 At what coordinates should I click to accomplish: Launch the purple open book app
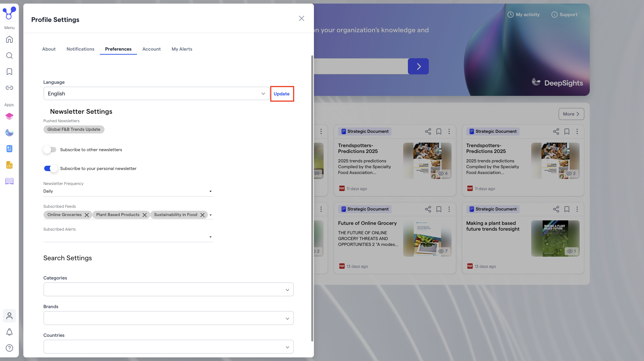(9, 181)
